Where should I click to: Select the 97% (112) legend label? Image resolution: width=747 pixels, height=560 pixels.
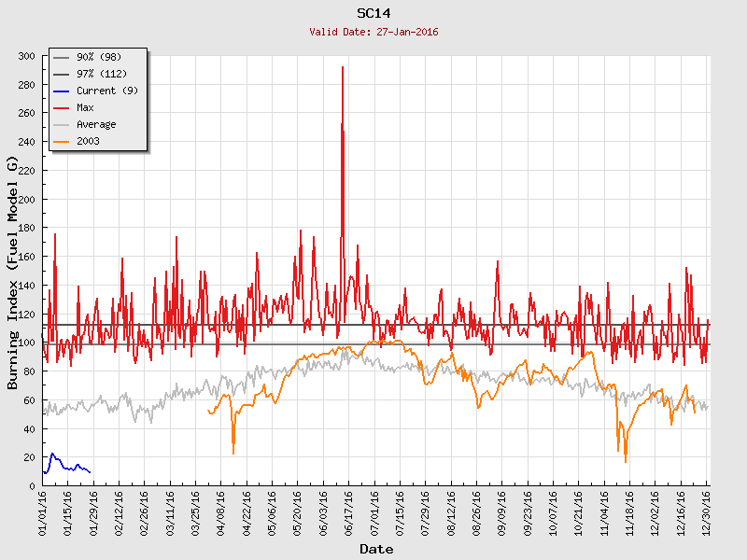click(x=102, y=74)
